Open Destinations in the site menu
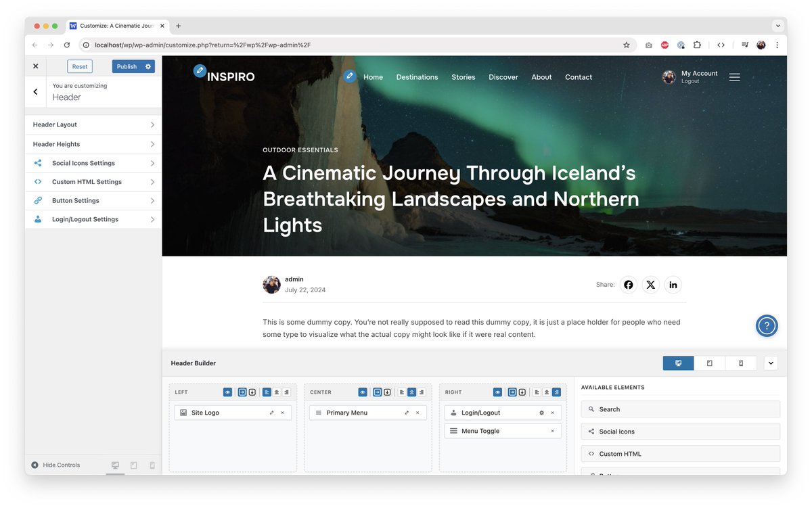Screen dimensions: 812x508 pos(417,77)
